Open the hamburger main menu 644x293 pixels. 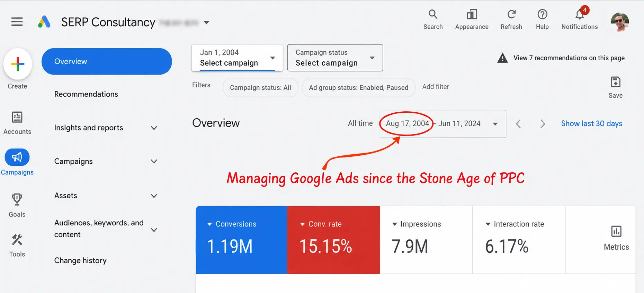pos(17,22)
